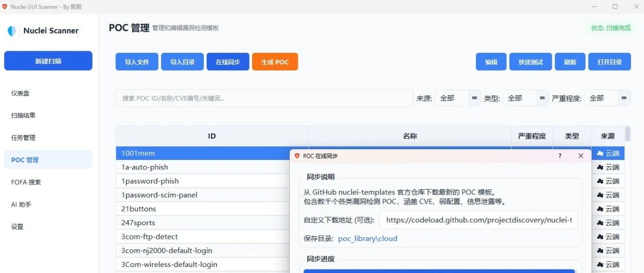Click the 在线同步 button
This screenshot has height=273, width=644.
pyautogui.click(x=228, y=62)
